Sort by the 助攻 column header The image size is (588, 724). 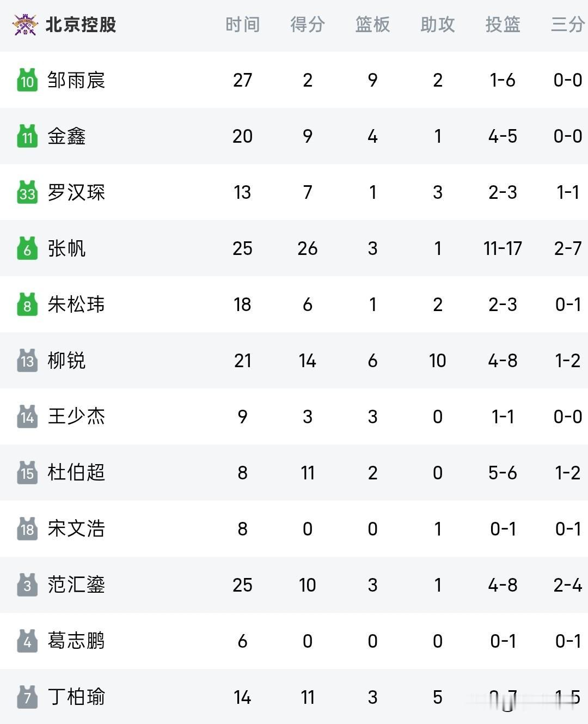(x=438, y=25)
